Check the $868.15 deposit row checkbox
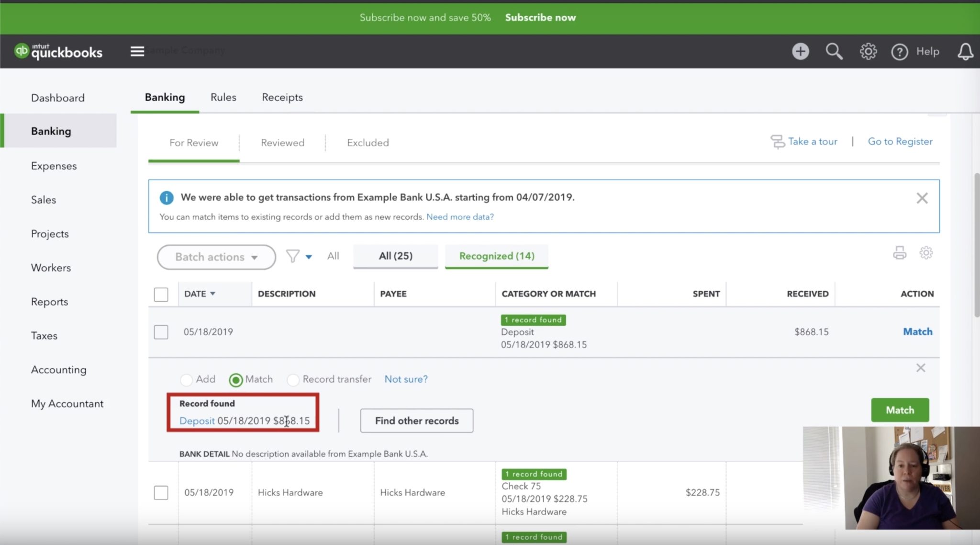 tap(161, 332)
